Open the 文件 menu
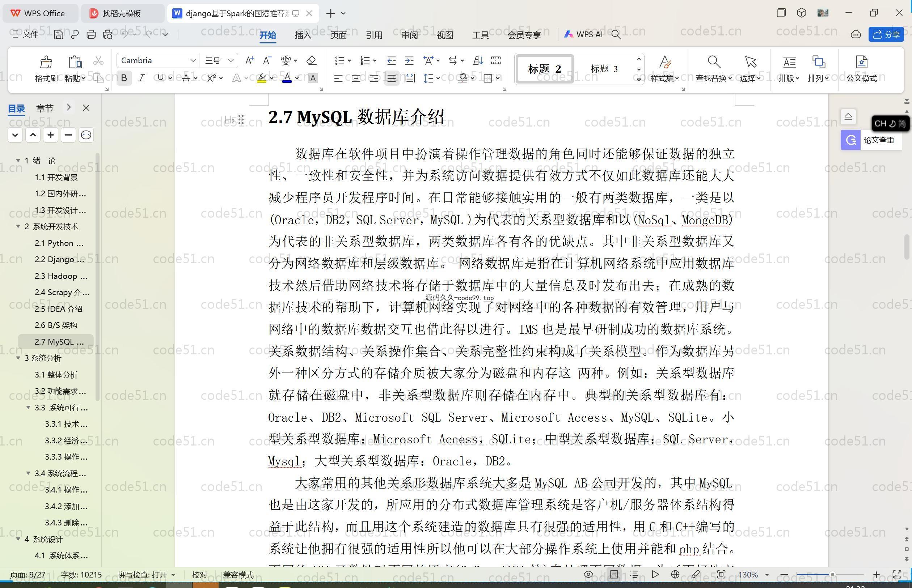This screenshot has height=588, width=912. point(25,35)
